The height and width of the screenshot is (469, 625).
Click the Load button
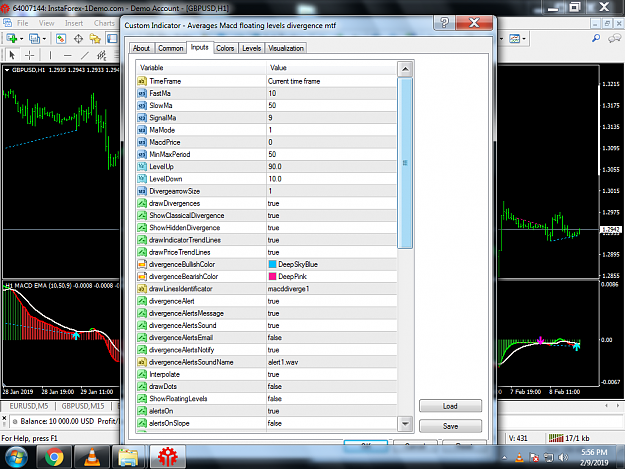[x=450, y=406]
